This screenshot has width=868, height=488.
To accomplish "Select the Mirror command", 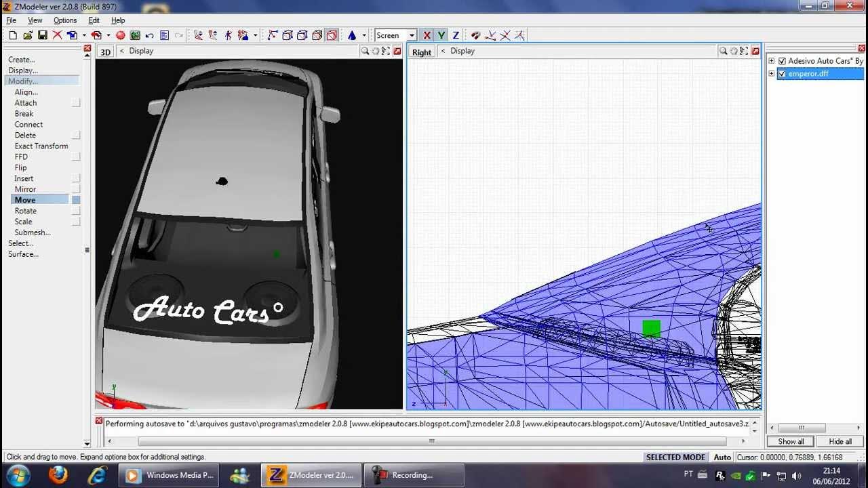I will (25, 189).
